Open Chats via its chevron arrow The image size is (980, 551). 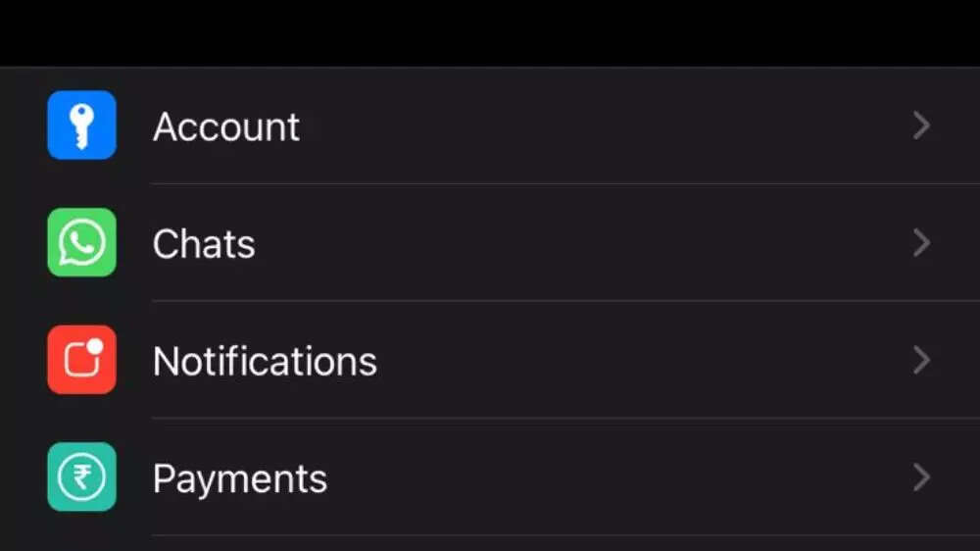(x=920, y=242)
